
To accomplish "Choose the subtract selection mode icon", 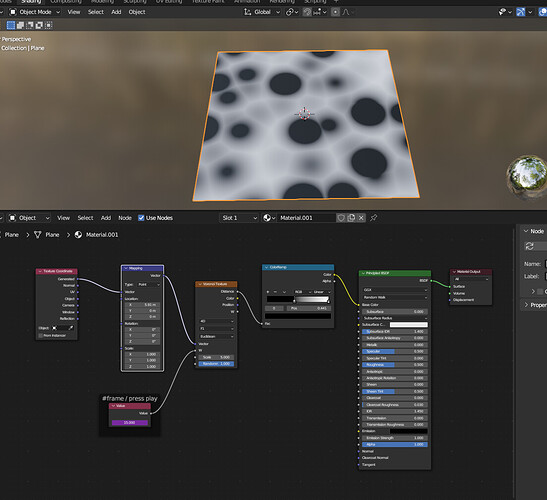I will (x=30, y=25).
